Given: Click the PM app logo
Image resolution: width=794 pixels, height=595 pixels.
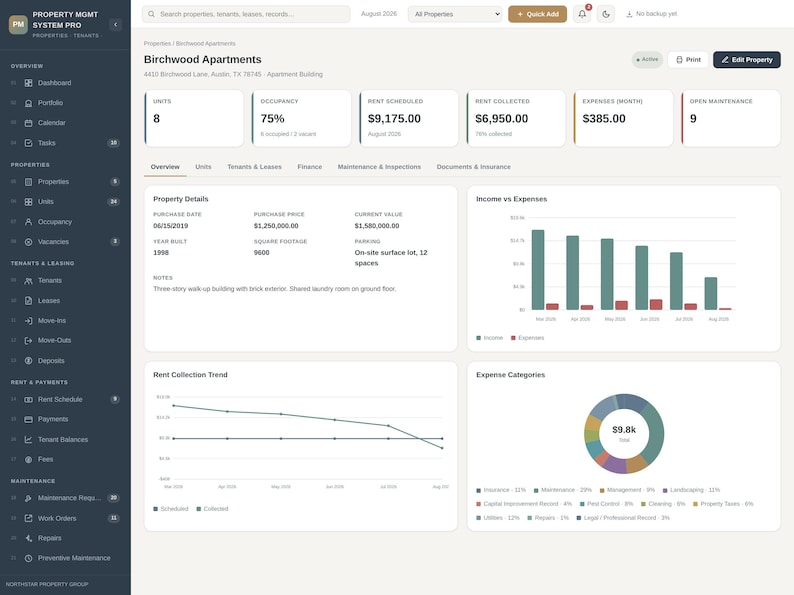Looking at the screenshot, I should pos(18,24).
